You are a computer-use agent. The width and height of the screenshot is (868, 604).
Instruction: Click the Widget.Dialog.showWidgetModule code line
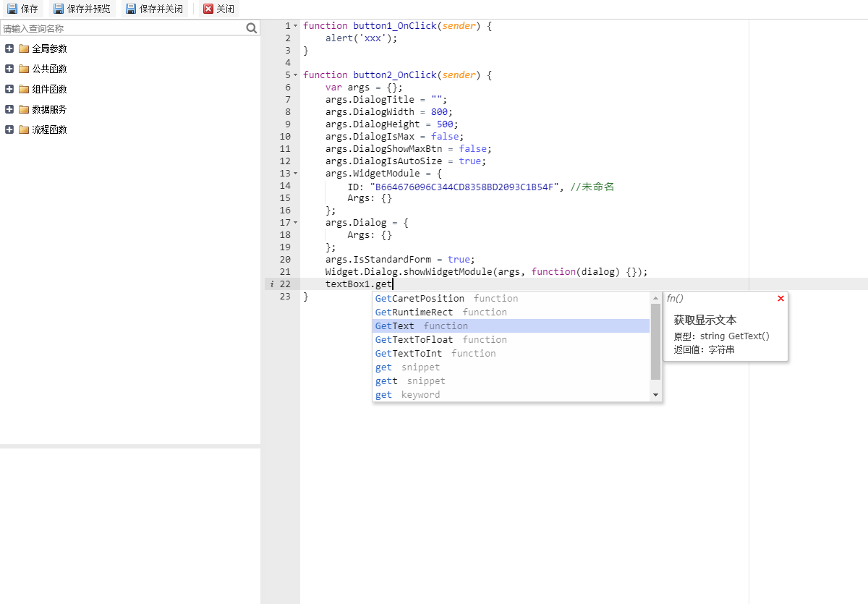point(486,272)
